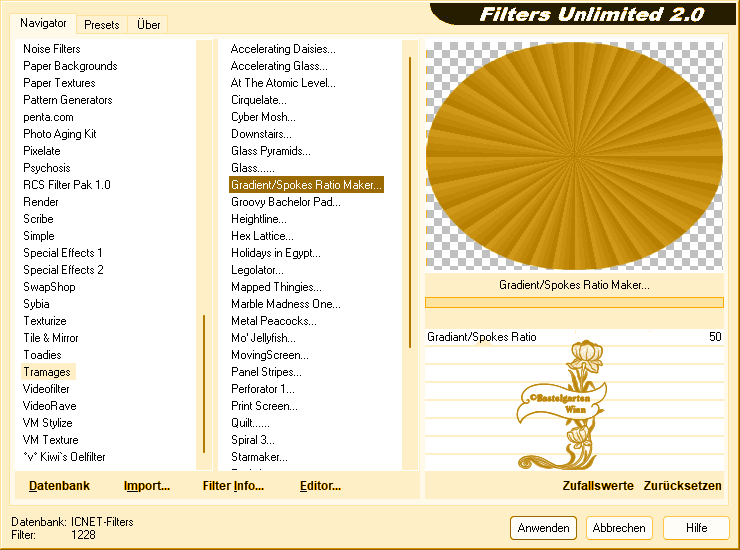Open the Presets tab

pyautogui.click(x=101, y=25)
